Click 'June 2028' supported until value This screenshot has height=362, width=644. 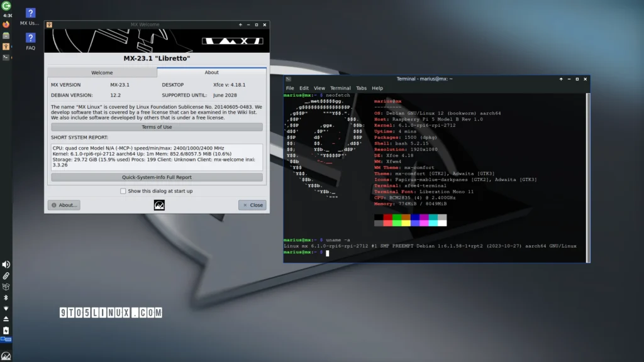point(225,95)
